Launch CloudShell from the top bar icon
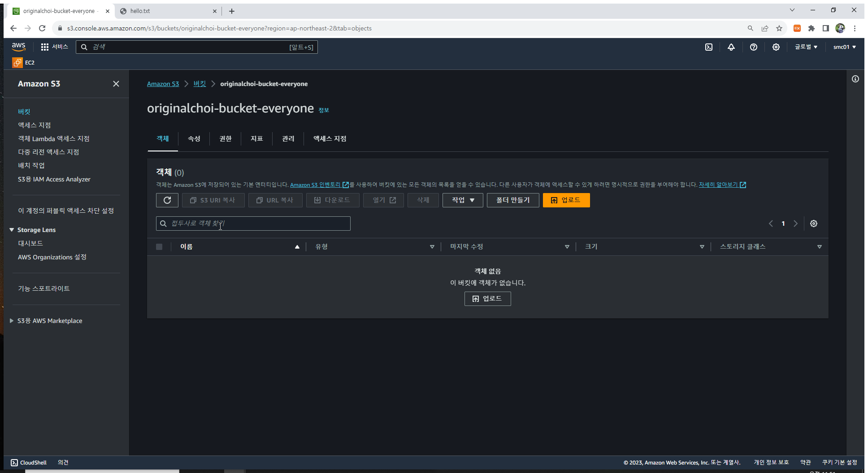Viewport: 868px width, 473px height. click(x=709, y=47)
